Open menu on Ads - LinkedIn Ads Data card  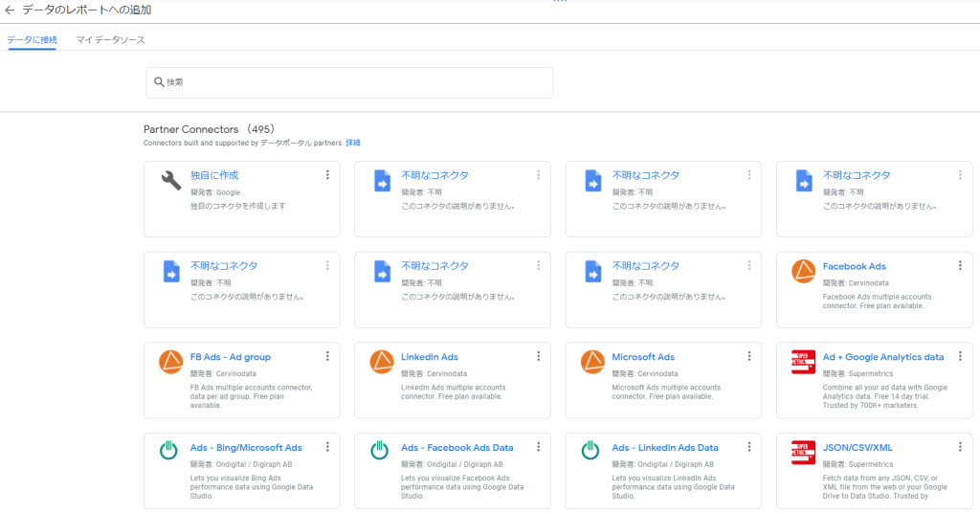click(x=749, y=447)
